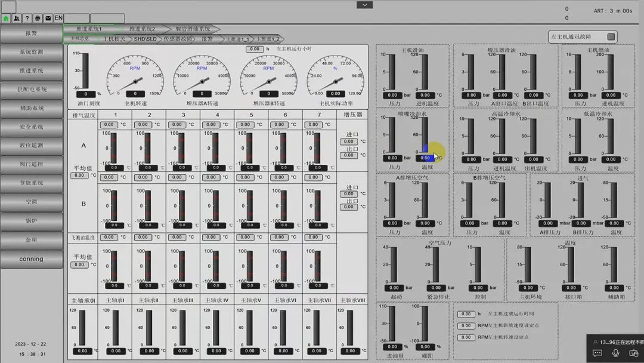The width and height of the screenshot is (644, 363).
Task: Click the 左主机转速设定点 RPM field
Action: (466, 337)
